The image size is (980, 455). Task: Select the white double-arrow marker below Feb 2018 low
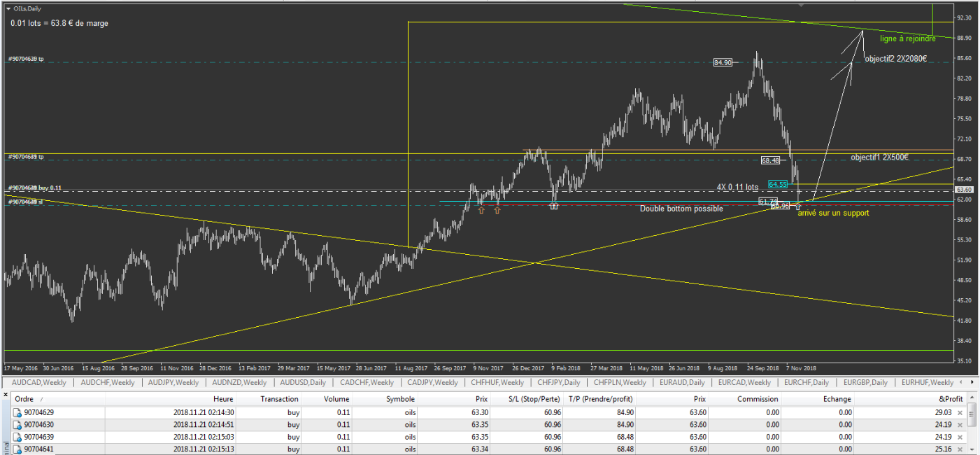[554, 206]
